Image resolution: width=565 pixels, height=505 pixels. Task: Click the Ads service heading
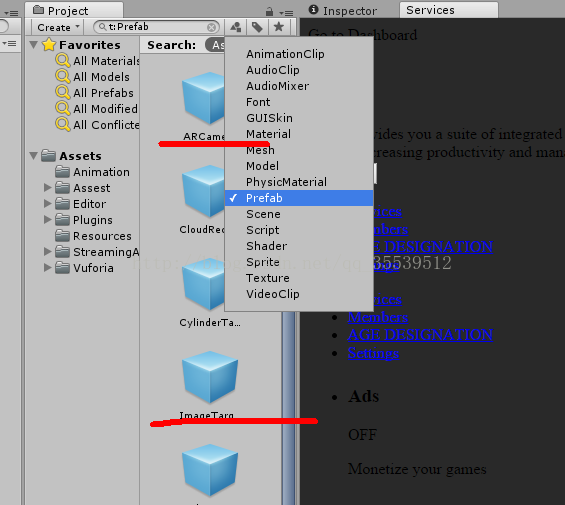click(363, 396)
